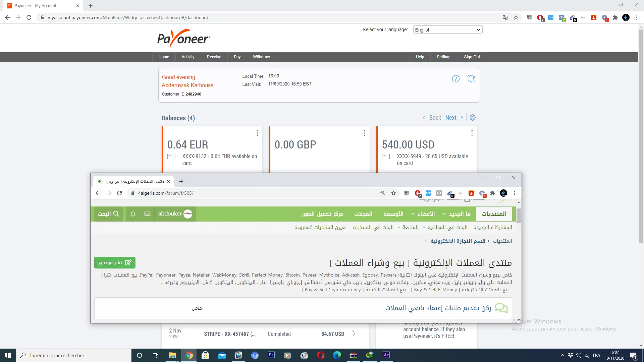Expand the STRIPE transaction row chevron
The width and height of the screenshot is (644, 362).
pos(354,334)
